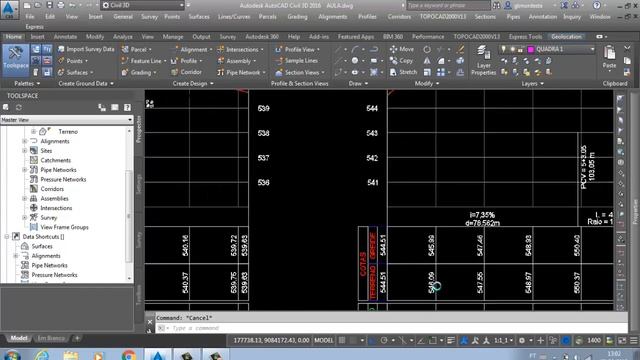Click the Section Views button
This screenshot has height=360, width=640.
point(300,72)
